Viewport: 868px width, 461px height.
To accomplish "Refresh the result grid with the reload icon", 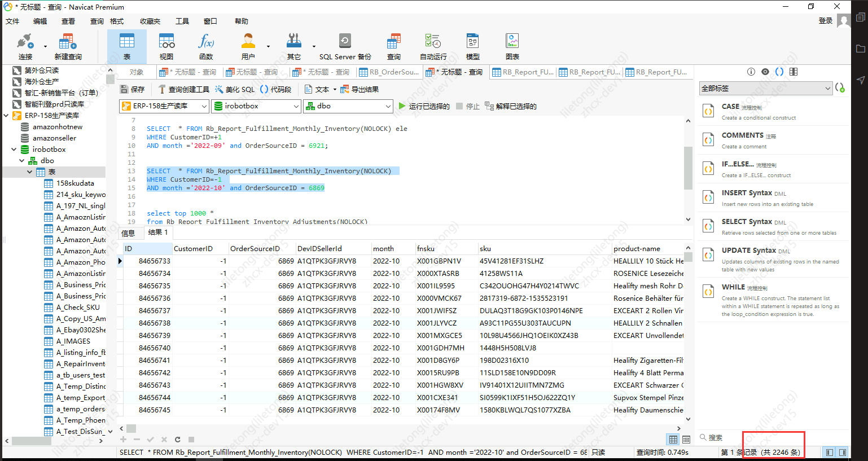I will click(177, 440).
